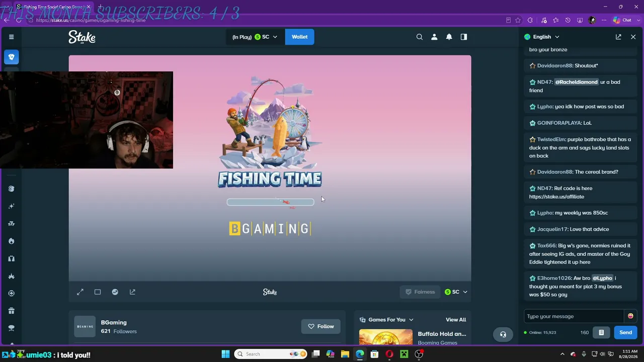Open the table sidebar icon
This screenshot has width=644, height=362.
click(x=11, y=328)
